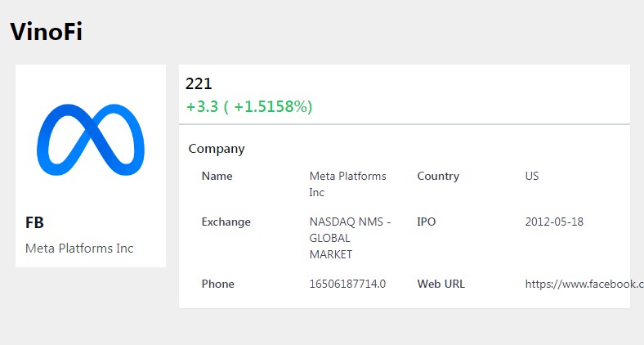Click the Name field label
The image size is (644, 345).
217,176
